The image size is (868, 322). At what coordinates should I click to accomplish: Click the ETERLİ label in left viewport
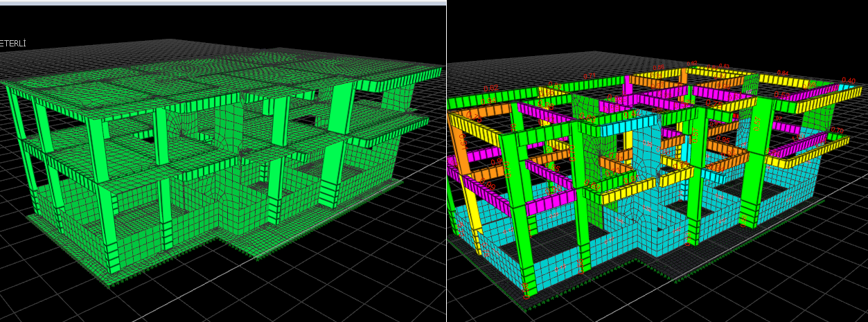click(13, 44)
